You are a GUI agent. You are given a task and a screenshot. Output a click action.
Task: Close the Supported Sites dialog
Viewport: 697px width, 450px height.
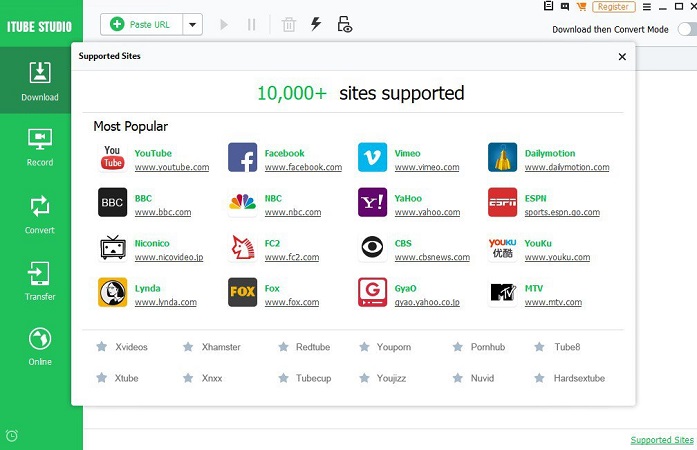point(622,56)
